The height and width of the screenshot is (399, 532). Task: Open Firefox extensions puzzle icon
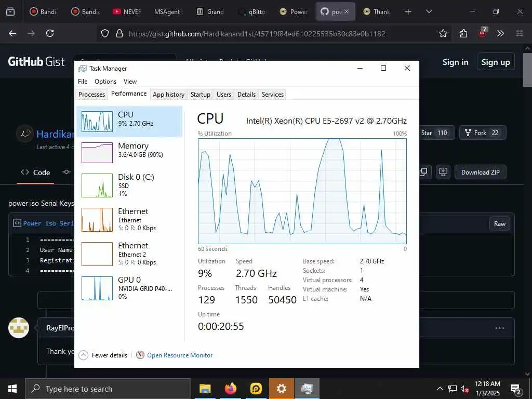[463, 33]
